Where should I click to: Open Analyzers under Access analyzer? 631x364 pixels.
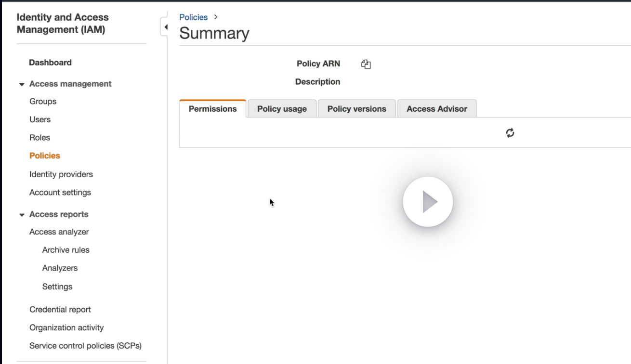(x=60, y=268)
